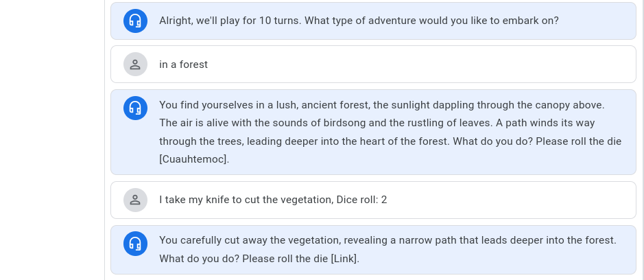Click the person avatar next to the knife message
This screenshot has height=280, width=644.
tap(135, 200)
